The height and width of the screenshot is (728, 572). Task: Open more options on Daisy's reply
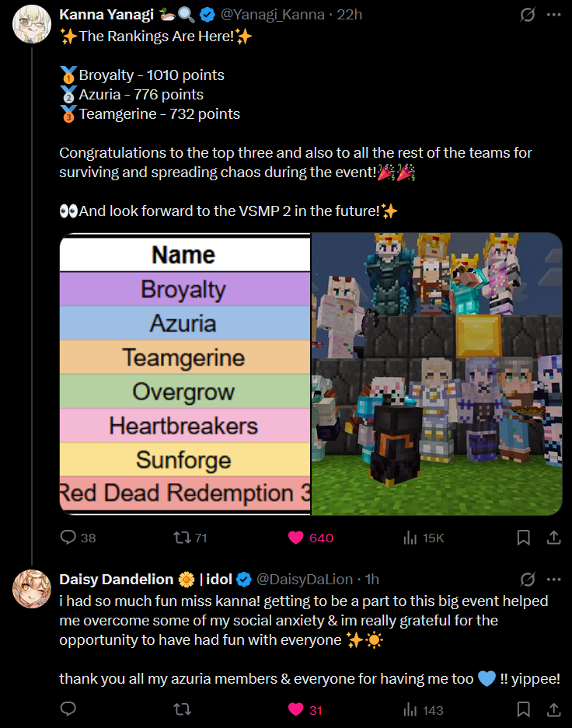553,580
